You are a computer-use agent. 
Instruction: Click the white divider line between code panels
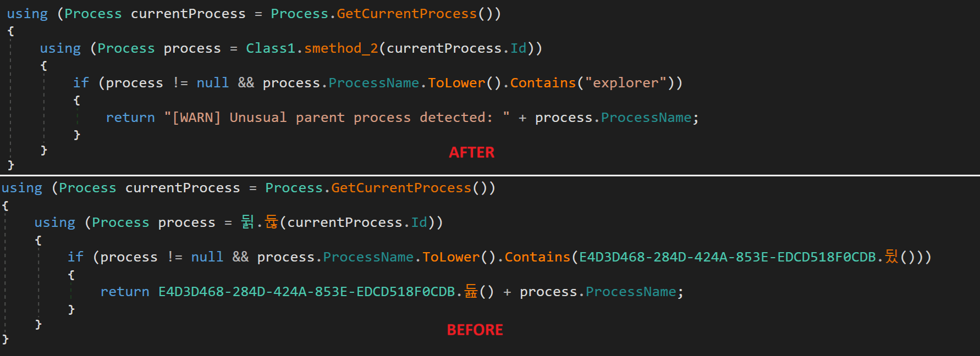(x=489, y=175)
